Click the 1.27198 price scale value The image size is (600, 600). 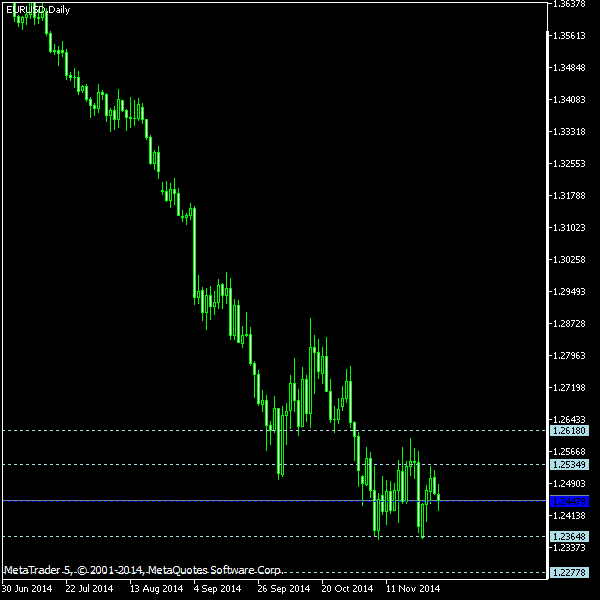coord(569,388)
